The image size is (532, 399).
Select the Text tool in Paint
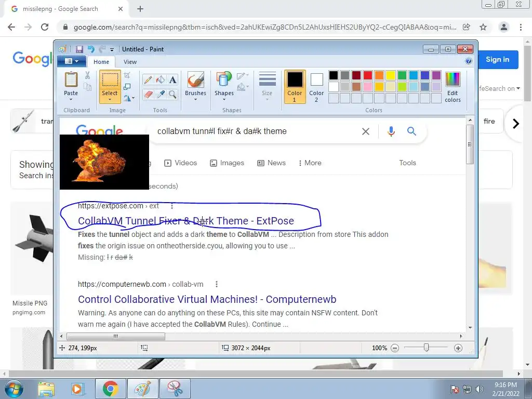[172, 79]
